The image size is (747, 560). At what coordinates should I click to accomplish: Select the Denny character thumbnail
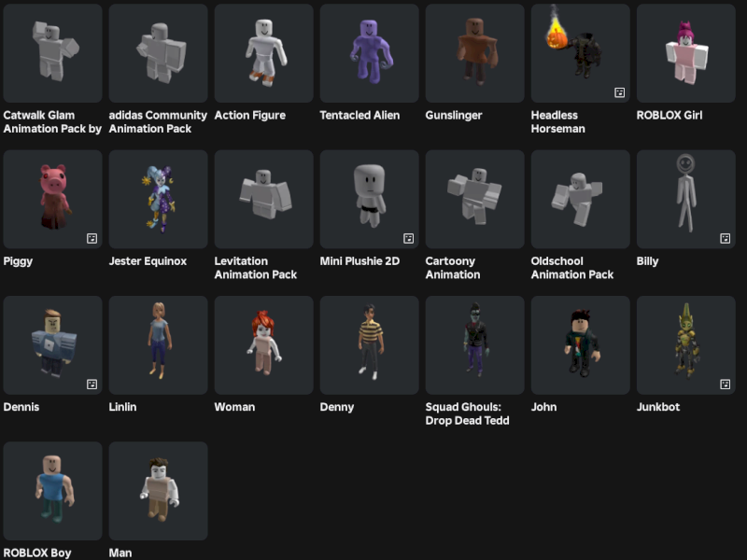point(369,345)
